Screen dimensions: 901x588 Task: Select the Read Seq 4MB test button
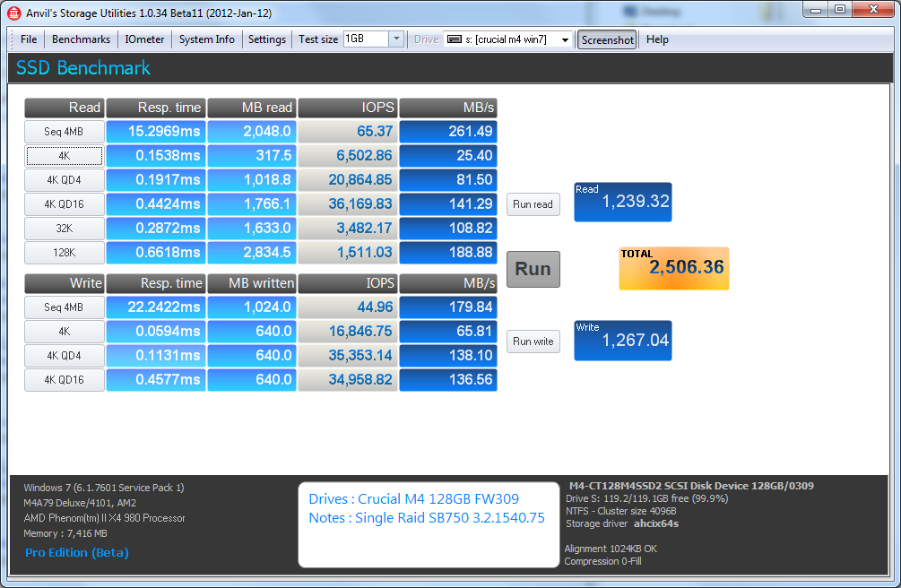pyautogui.click(x=65, y=132)
